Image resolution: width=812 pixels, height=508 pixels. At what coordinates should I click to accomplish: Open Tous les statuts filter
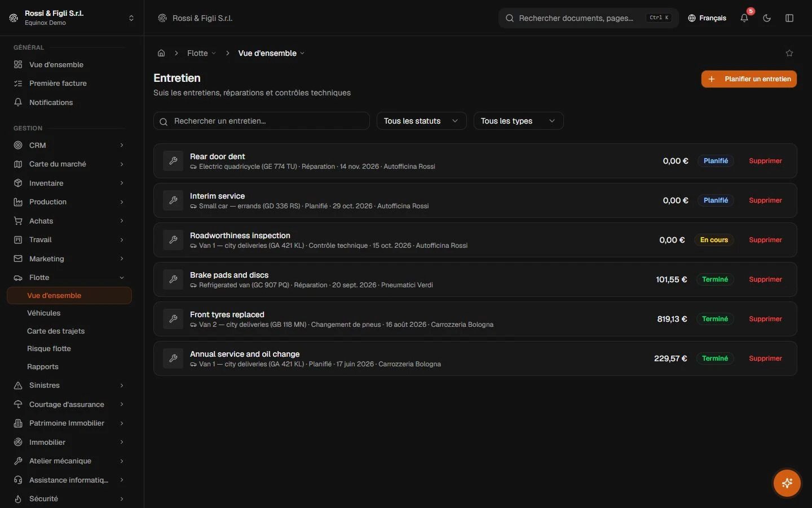pos(422,121)
